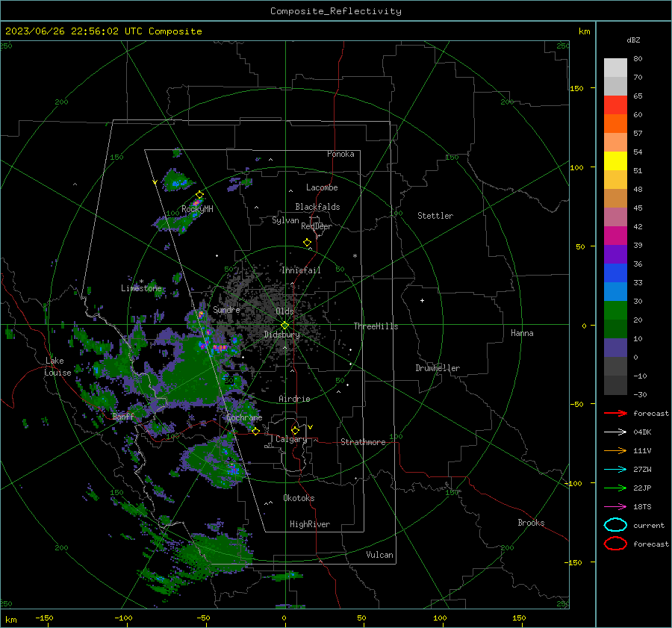The width and height of the screenshot is (672, 628).
Task: Click the cyan current ellipse legend icon
Action: [x=615, y=525]
